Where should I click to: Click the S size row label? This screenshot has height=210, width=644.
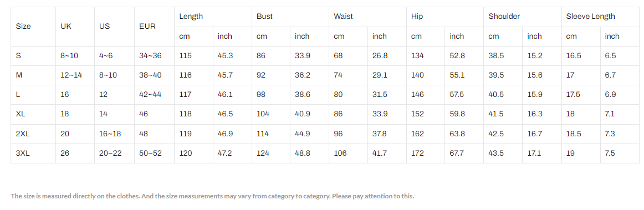pyautogui.click(x=18, y=56)
